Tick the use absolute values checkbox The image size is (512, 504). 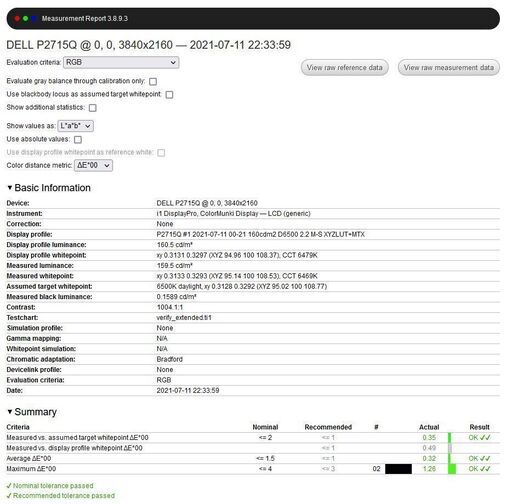tap(78, 139)
